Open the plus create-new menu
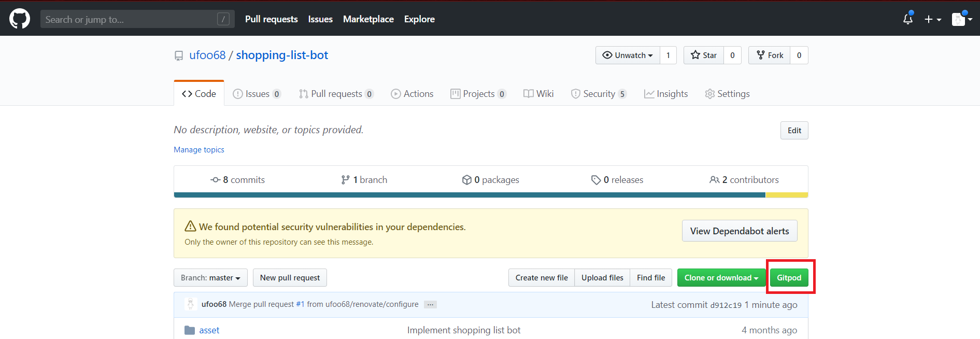980x339 pixels. pyautogui.click(x=933, y=19)
